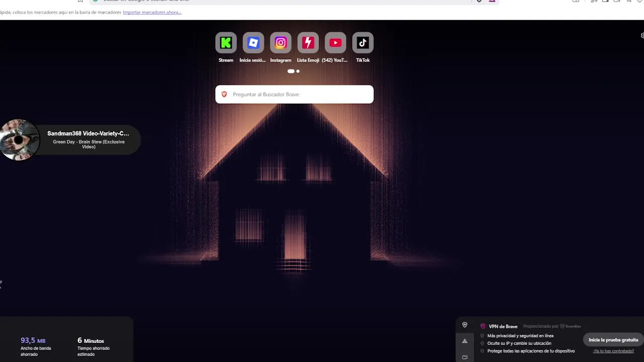Open the customize page settings gear
Image resolution: width=644 pixels, height=362 pixels.
click(x=642, y=36)
